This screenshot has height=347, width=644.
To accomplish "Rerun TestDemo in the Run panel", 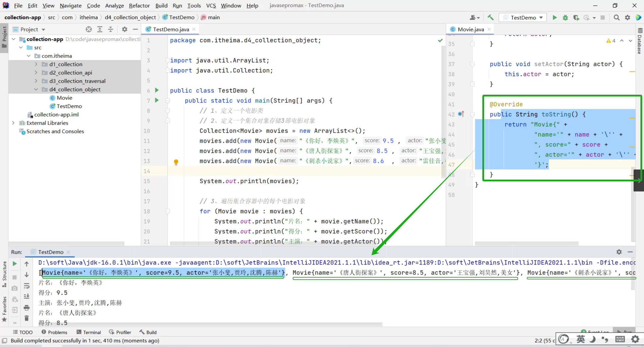I will [x=15, y=264].
